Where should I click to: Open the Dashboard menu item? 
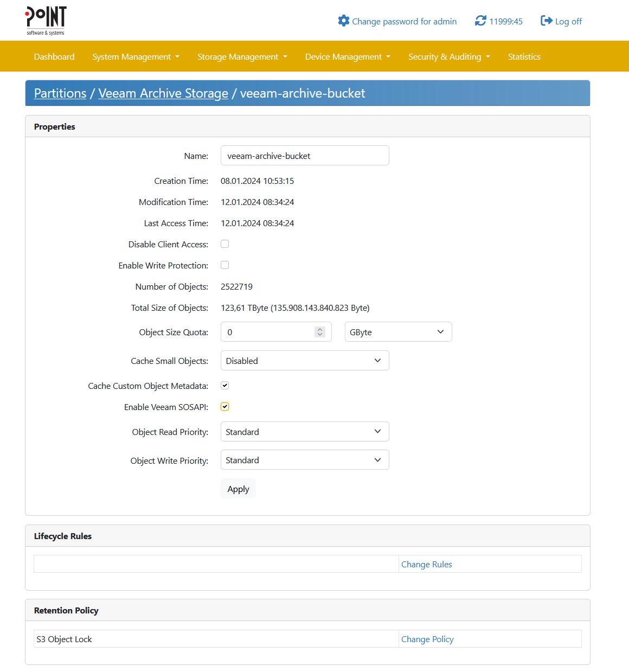[x=54, y=56]
